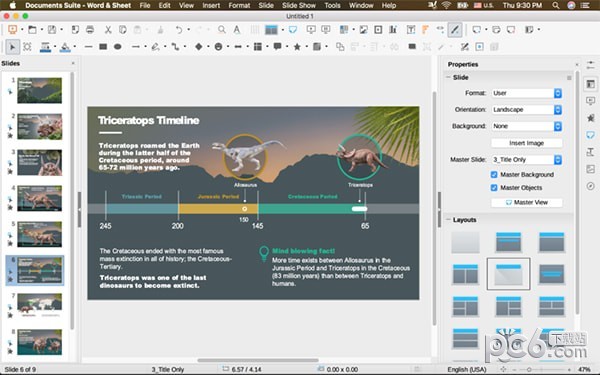Open the Tools menu
The width and height of the screenshot is (600, 375).
click(332, 5)
